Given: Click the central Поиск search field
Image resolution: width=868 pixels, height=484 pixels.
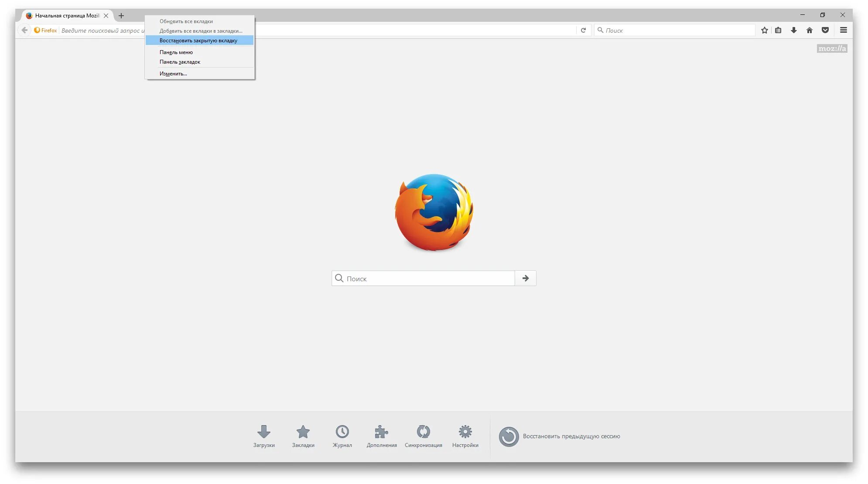Looking at the screenshot, I should click(x=423, y=278).
